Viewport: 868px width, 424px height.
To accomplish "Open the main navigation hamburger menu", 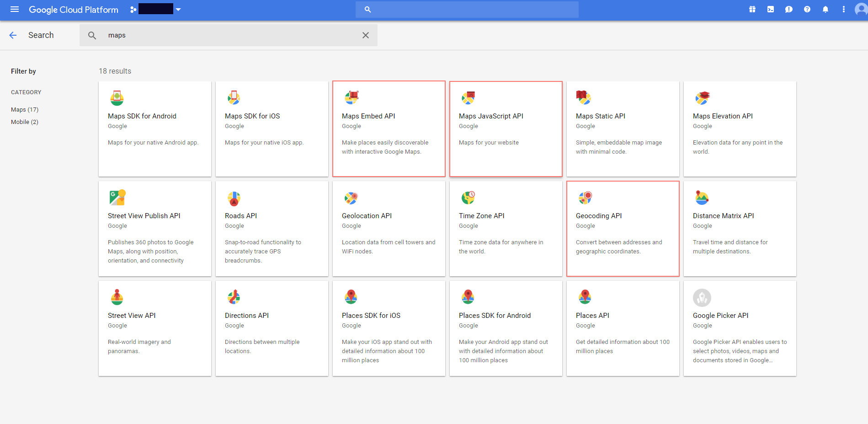I will click(x=15, y=9).
